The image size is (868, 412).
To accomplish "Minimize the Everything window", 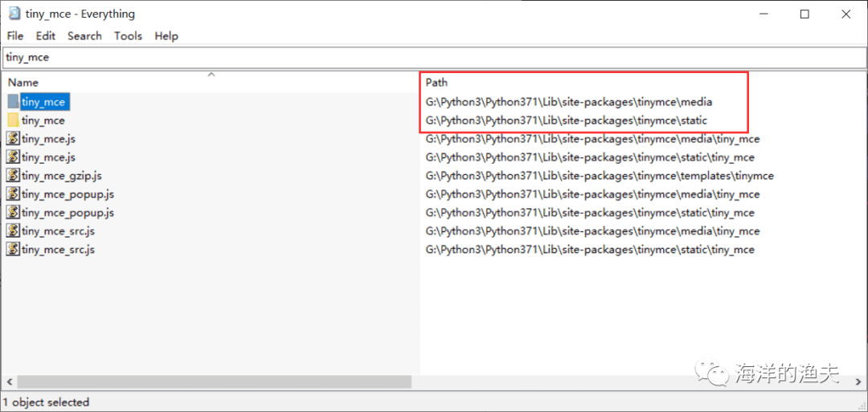I will (764, 14).
